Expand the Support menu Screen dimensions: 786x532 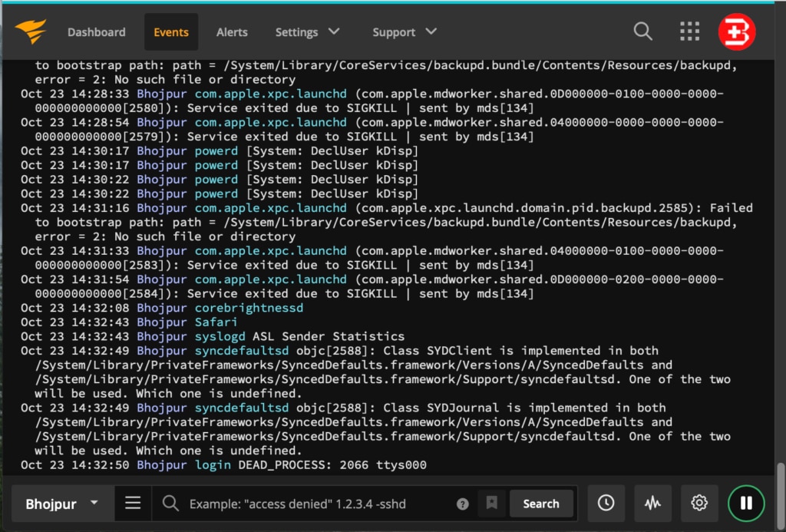[404, 32]
